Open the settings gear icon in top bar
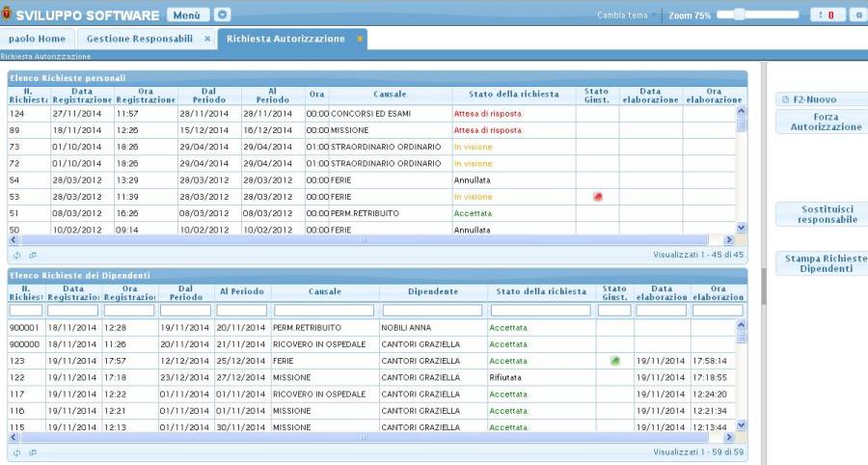 pos(856,14)
